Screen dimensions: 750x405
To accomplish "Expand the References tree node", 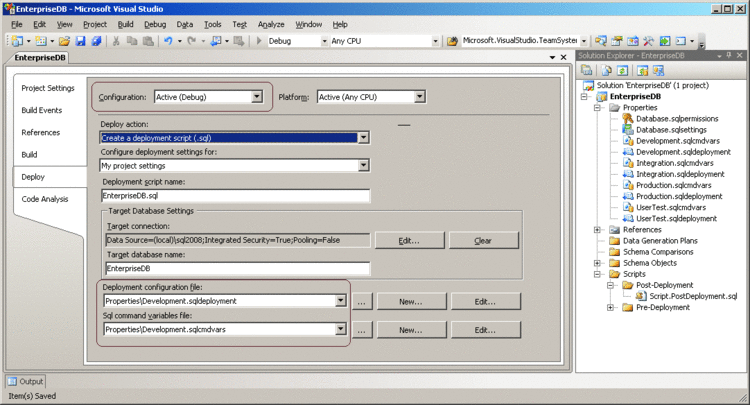I will [597, 230].
